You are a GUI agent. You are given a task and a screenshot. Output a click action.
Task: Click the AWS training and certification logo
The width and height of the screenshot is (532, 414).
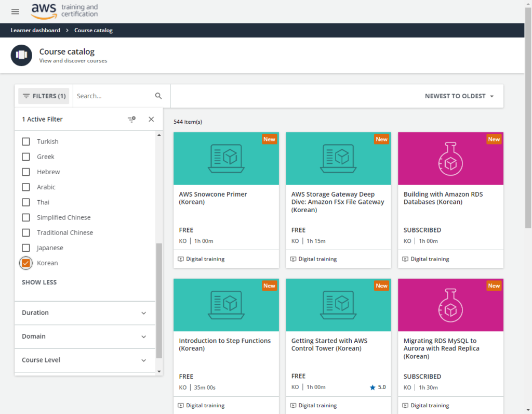tap(64, 11)
